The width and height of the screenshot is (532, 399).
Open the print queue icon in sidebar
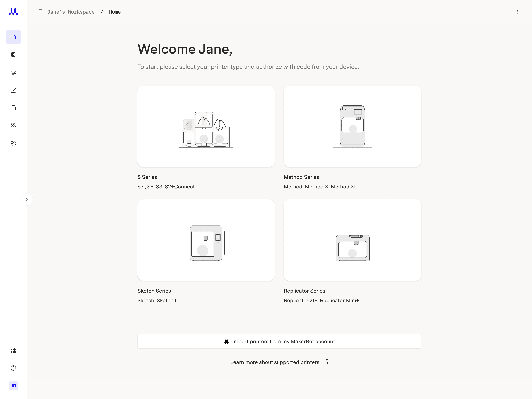click(x=13, y=90)
